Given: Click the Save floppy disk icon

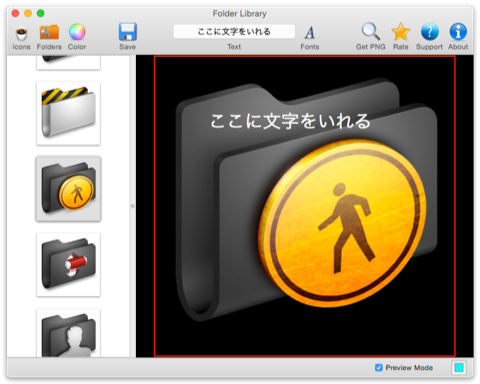Looking at the screenshot, I should 128,32.
